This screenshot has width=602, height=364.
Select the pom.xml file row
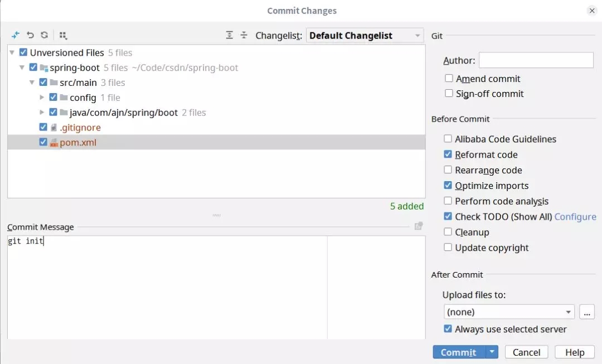(216, 143)
